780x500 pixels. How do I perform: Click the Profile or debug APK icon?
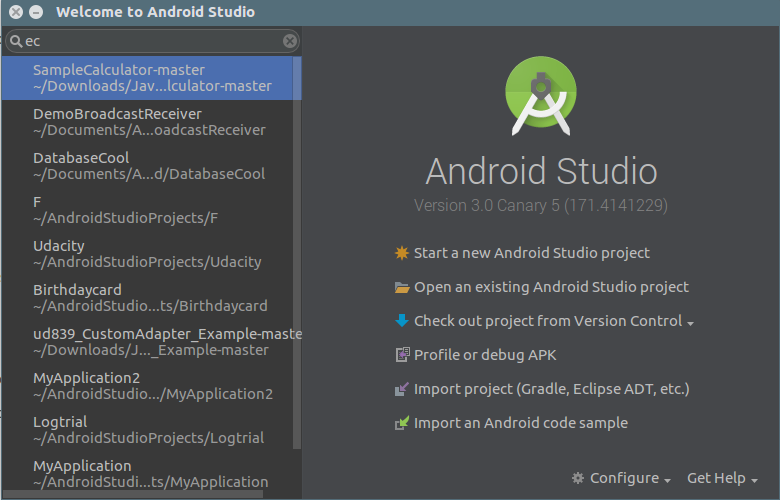[x=402, y=354]
